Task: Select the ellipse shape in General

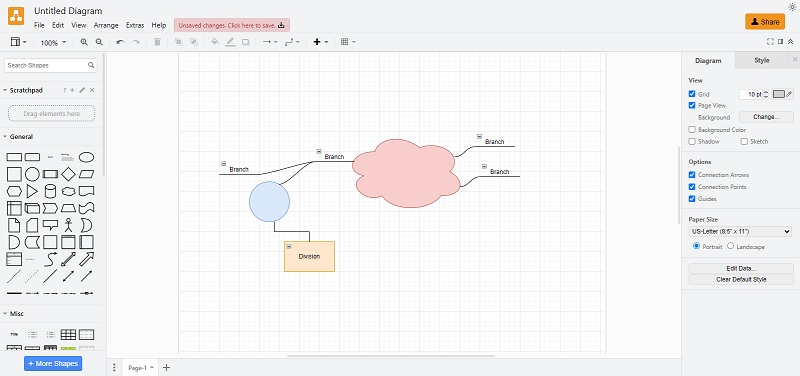Action: click(x=86, y=157)
